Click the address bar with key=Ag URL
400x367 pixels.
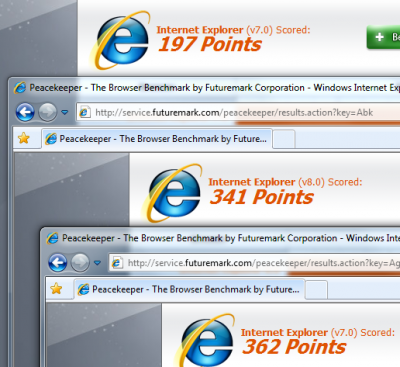(x=254, y=263)
